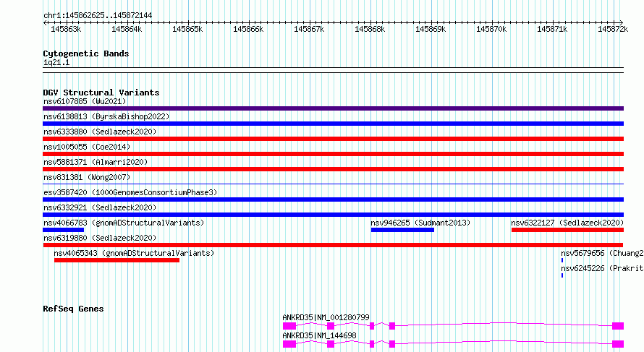644x352 pixels.
Task: Click the red nsv4065343 variant bar
Action: [116, 260]
